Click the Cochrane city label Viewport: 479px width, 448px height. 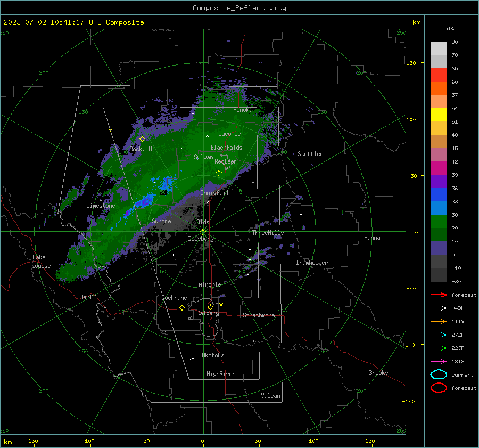pyautogui.click(x=174, y=298)
